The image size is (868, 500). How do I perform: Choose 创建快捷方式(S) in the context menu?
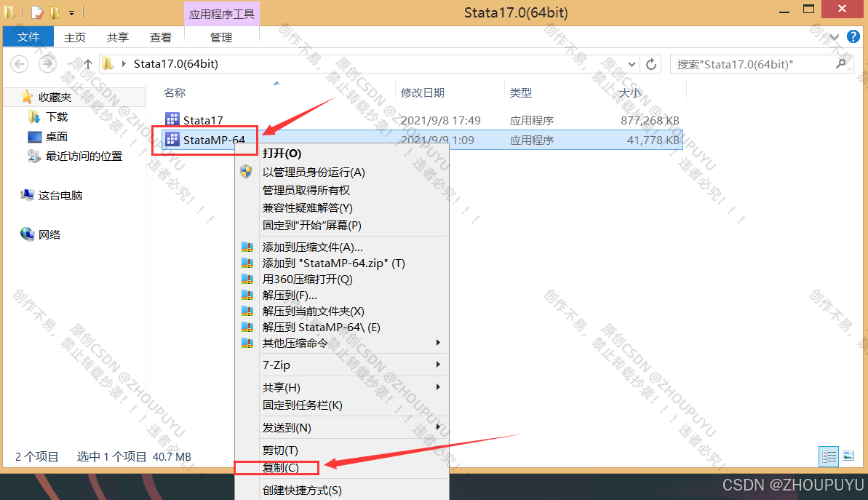[302, 490]
